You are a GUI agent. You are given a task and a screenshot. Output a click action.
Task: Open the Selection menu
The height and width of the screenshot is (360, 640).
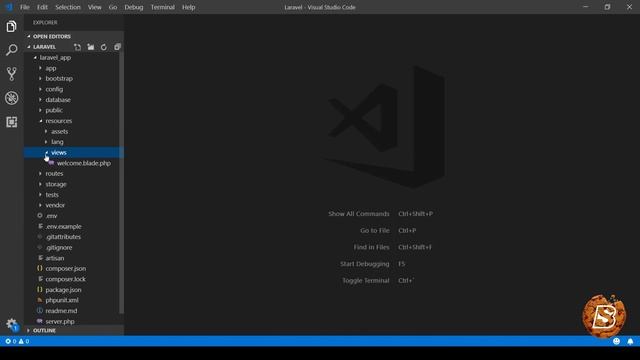click(x=68, y=7)
